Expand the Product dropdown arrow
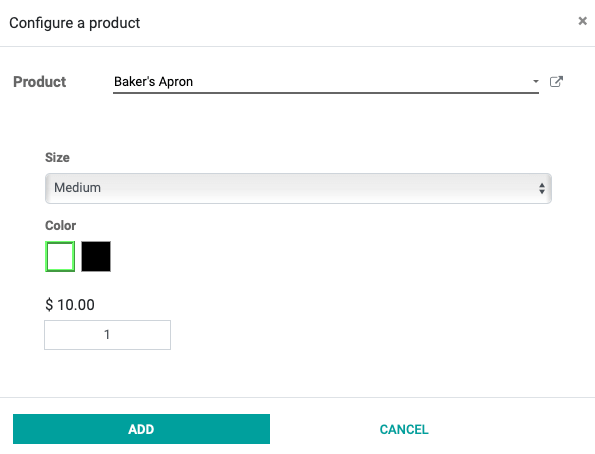Screen dimensions: 595x454 pyautogui.click(x=535, y=81)
